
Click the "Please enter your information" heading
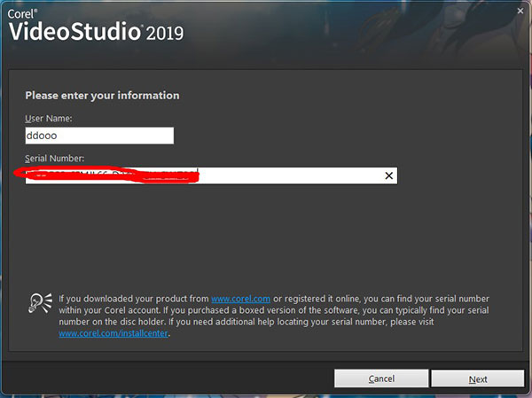tap(102, 96)
